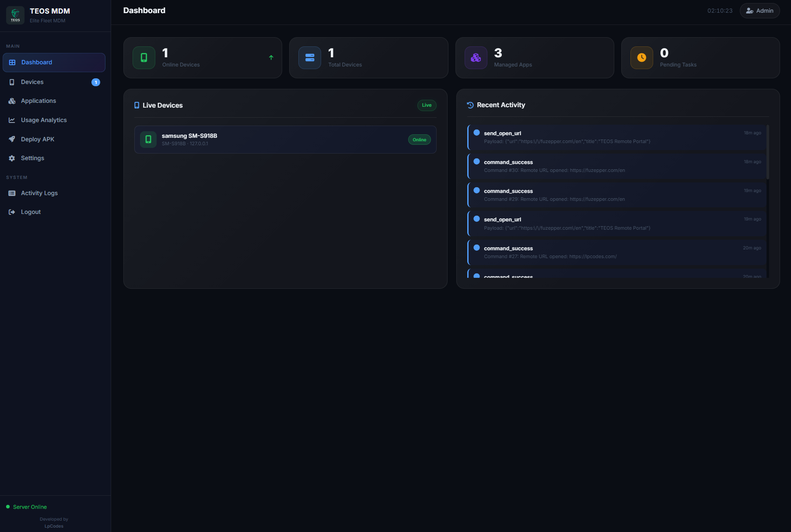Click the Recent Activity history icon
791x532 pixels.
(470, 105)
